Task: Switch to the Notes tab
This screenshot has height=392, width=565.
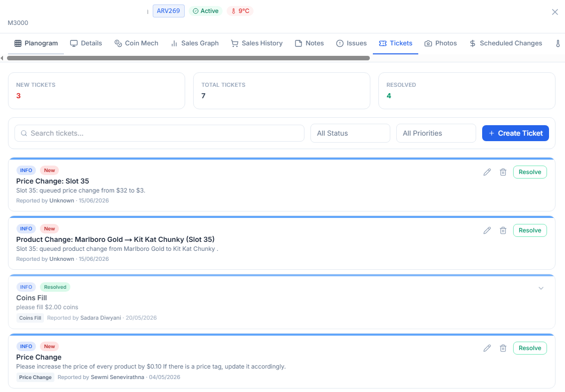Action: tap(309, 43)
